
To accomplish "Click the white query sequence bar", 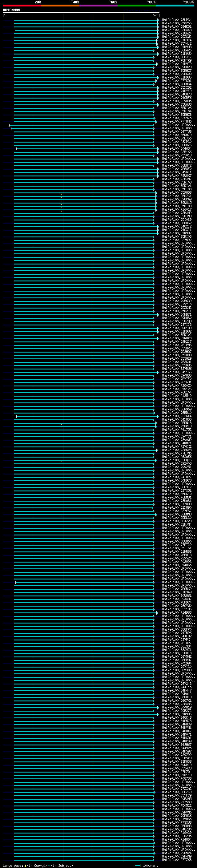I will (81, 12).
